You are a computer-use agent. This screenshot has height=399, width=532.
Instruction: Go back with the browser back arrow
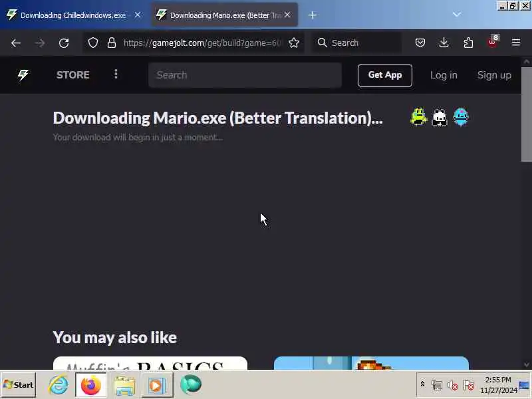[x=15, y=43]
